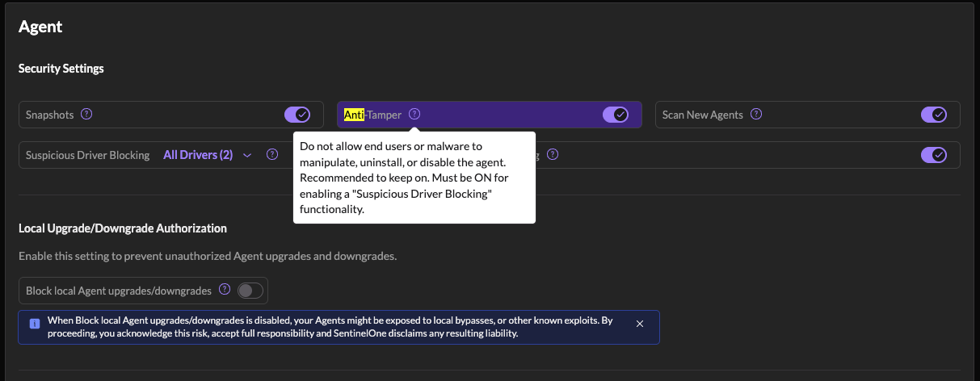Click the Scan New Agents label

[x=703, y=115]
